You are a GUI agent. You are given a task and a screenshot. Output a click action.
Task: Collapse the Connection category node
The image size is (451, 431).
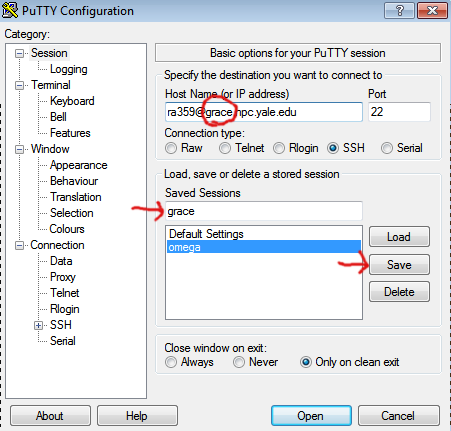coord(20,246)
